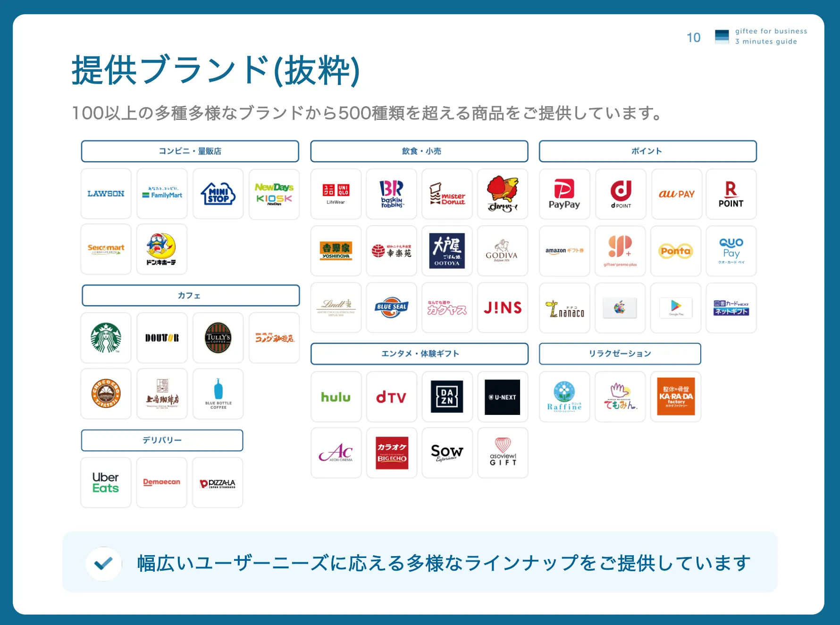Screen dimensions: 840x625
Task: Select the d POINT logo
Action: tap(621, 194)
